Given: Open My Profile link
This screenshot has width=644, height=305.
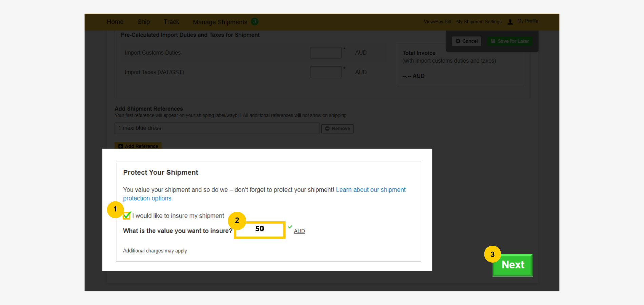Looking at the screenshot, I should (x=528, y=21).
